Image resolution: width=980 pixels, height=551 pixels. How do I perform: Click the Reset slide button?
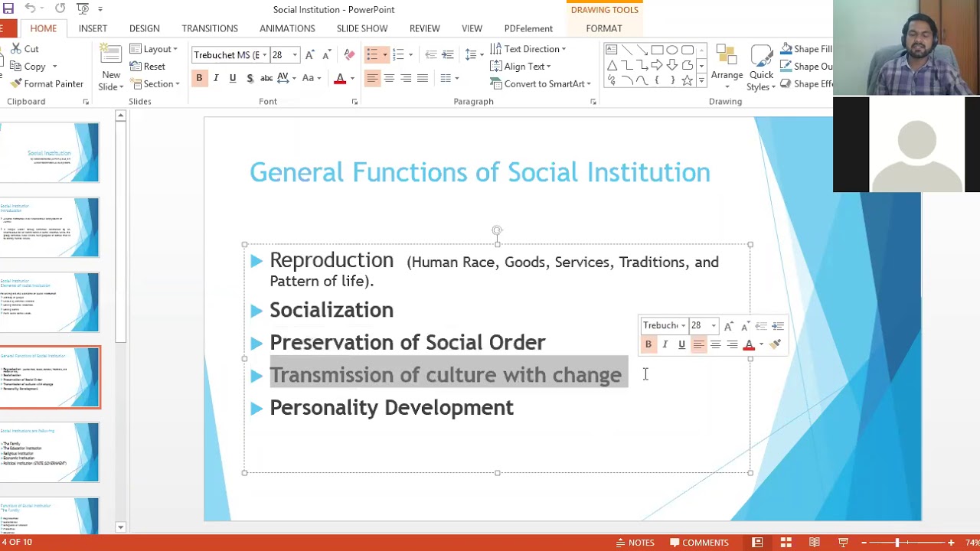coord(148,67)
